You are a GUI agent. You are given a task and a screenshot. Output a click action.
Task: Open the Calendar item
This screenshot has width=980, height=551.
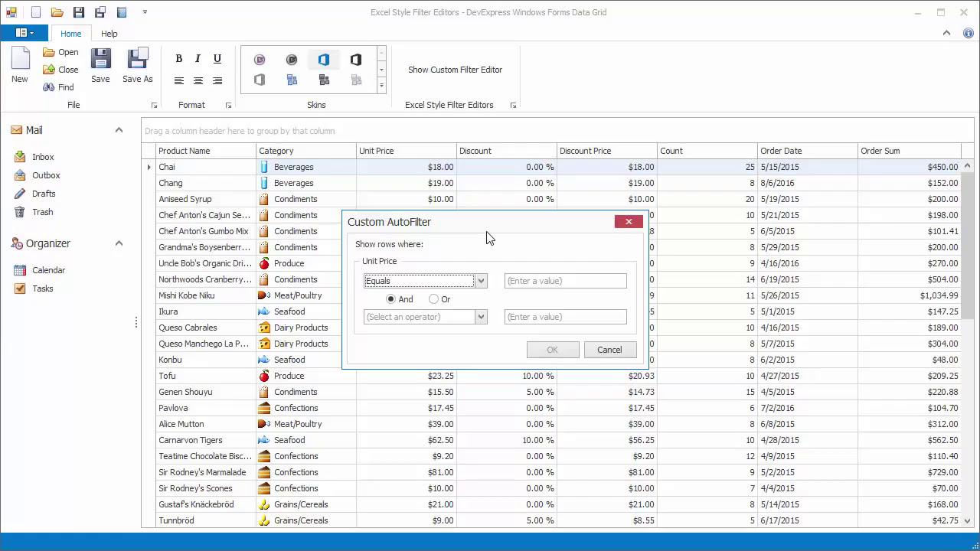click(48, 270)
